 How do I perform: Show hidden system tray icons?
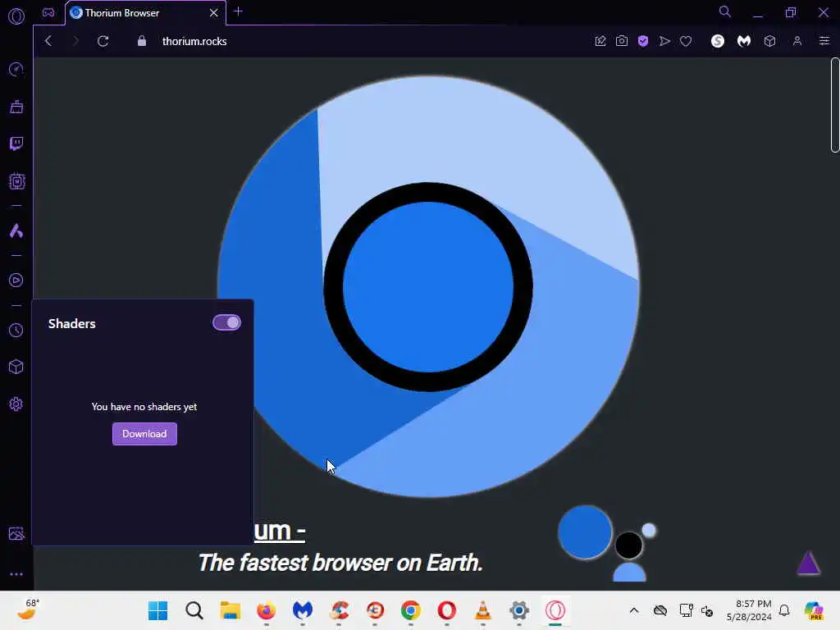[634, 610]
